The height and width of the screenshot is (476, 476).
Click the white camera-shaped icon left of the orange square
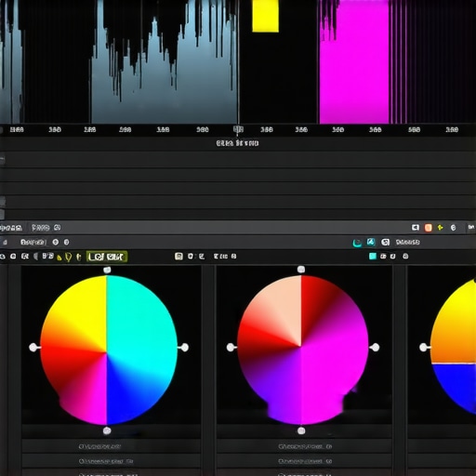pyautogui.click(x=416, y=228)
